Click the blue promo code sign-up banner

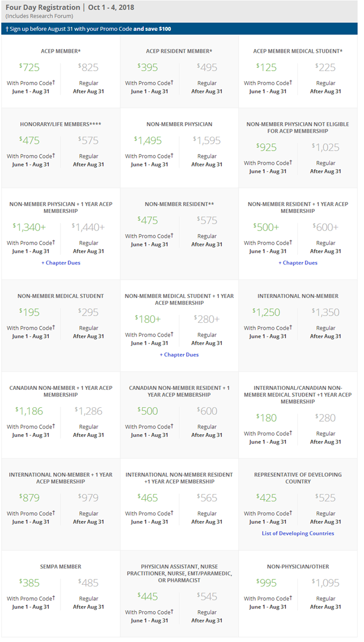pos(179,29)
